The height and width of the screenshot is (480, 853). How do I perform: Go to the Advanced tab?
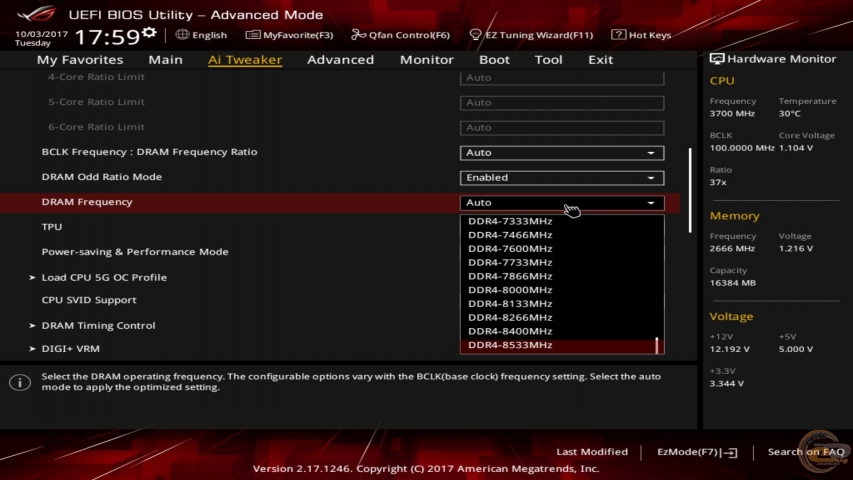pyautogui.click(x=341, y=59)
